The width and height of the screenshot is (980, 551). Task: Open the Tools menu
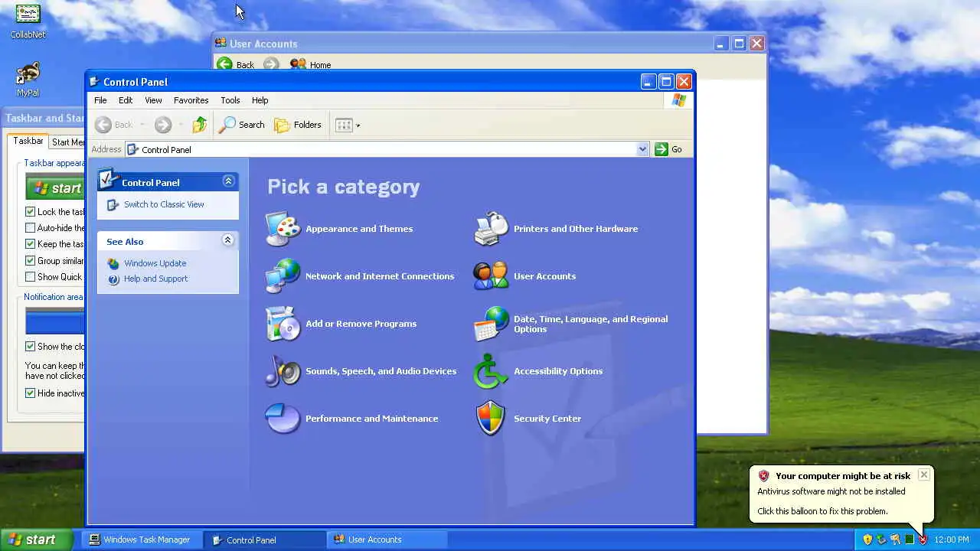[x=230, y=100]
